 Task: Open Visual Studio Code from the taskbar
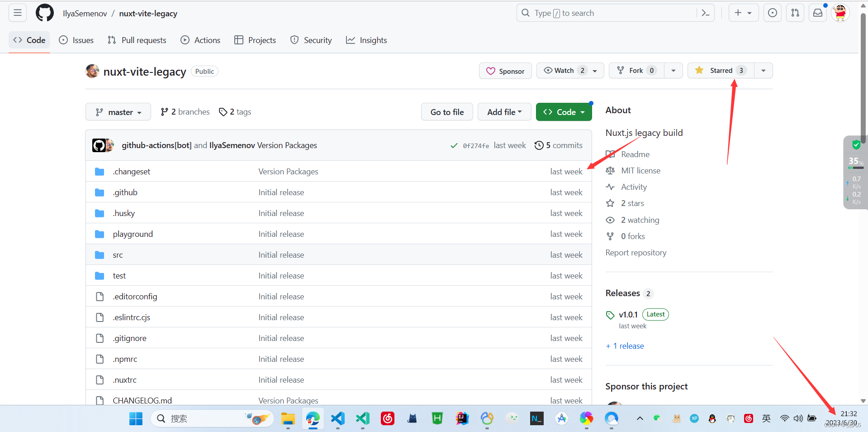tap(338, 419)
